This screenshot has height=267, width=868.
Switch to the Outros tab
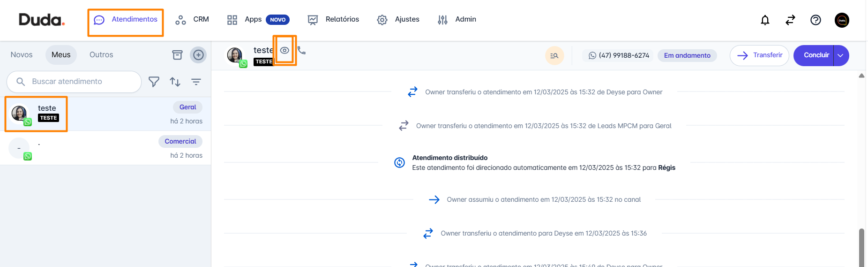click(x=101, y=55)
